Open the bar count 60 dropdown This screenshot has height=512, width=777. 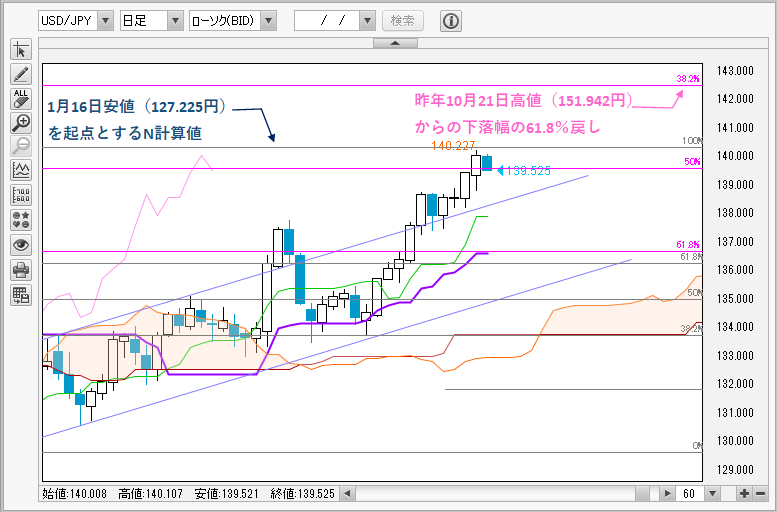712,494
